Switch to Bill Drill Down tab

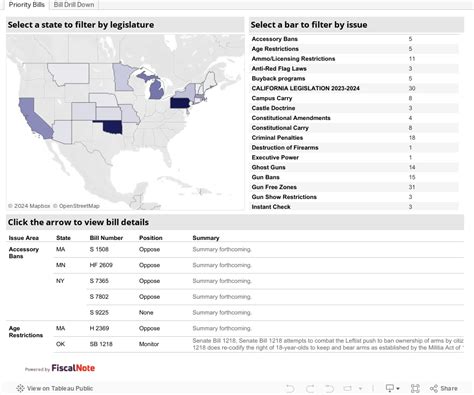(x=74, y=5)
